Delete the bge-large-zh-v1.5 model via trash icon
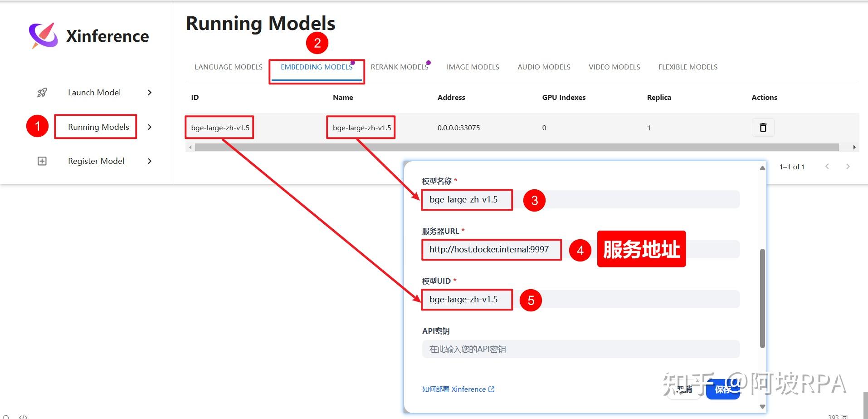Viewport: 868px width, 419px height. tap(762, 128)
